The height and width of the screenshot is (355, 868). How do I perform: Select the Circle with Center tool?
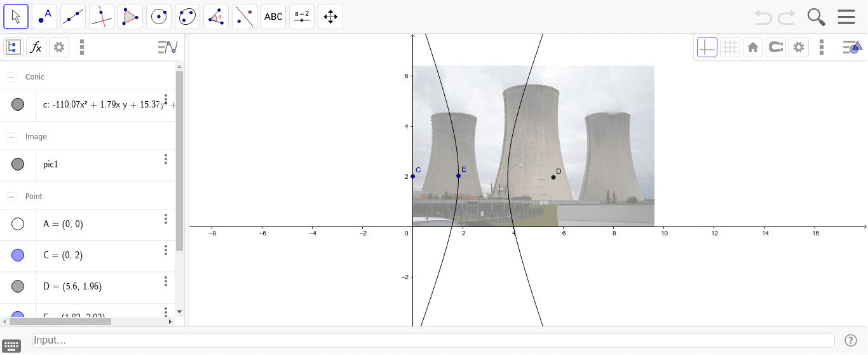pyautogui.click(x=159, y=17)
